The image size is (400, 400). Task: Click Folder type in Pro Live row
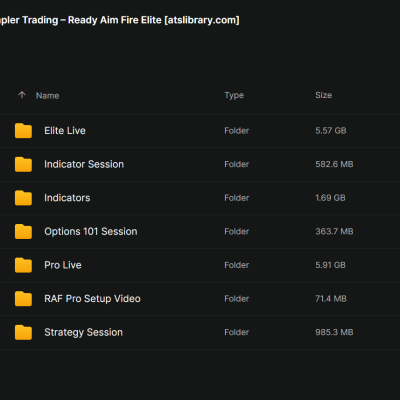coord(237,265)
